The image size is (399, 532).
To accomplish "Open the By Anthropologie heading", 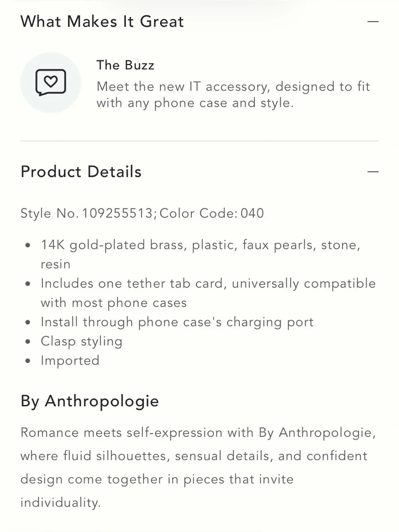I will [x=90, y=401].
